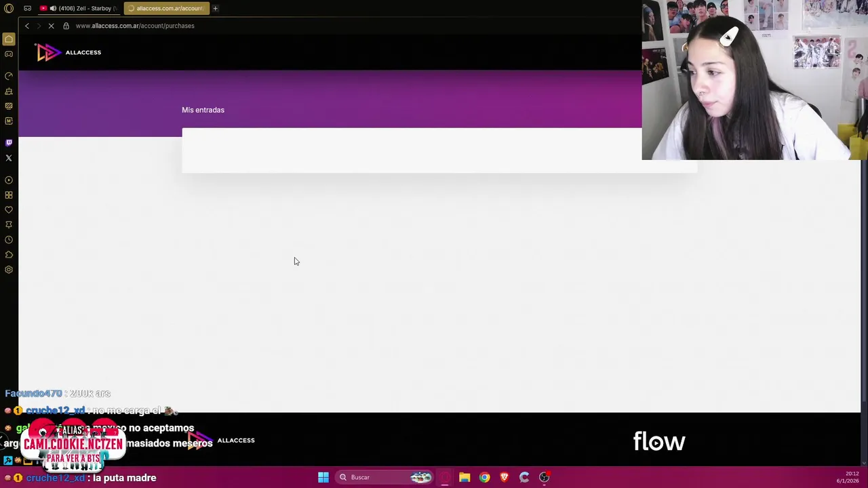
Task: Open the striped GX Mods sidebar icon
Action: point(9,106)
